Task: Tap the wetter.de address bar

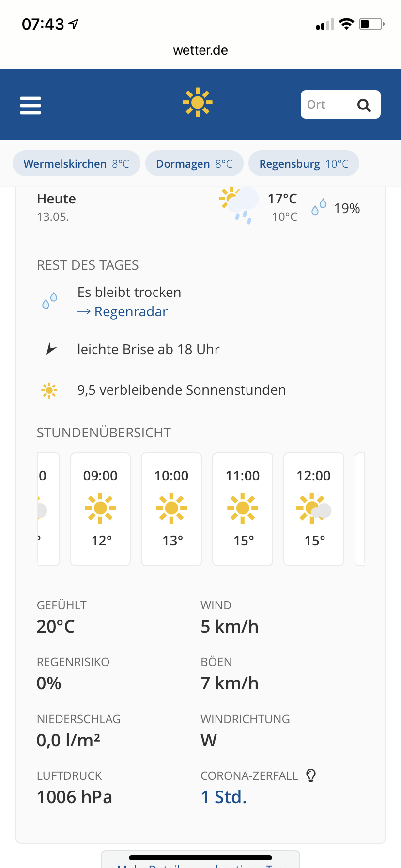Action: pyautogui.click(x=200, y=50)
